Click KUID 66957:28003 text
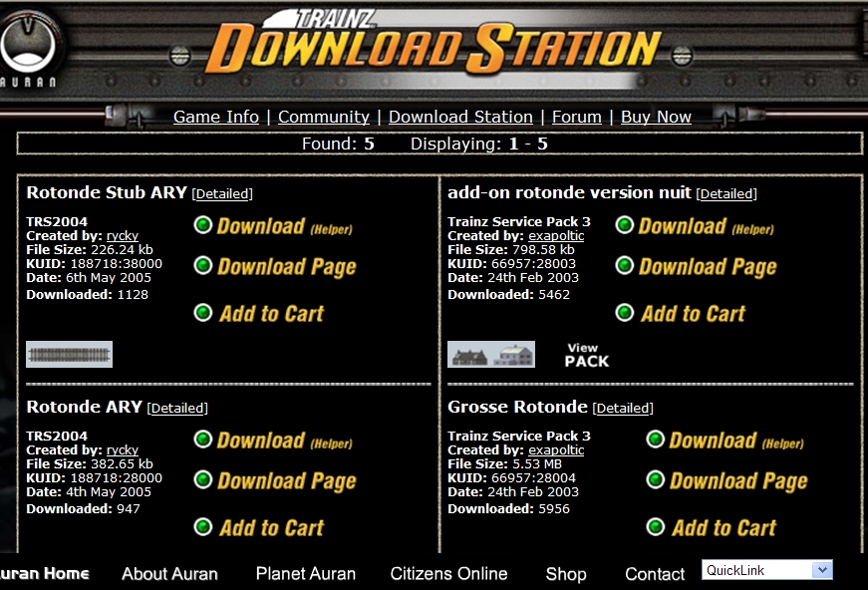868x590 pixels. point(511,263)
